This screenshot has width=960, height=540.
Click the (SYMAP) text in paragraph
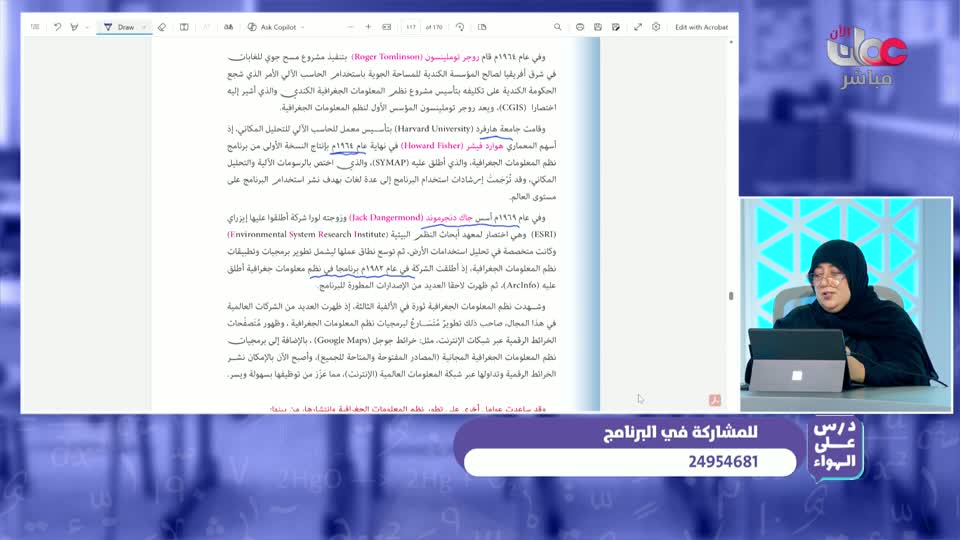pyautogui.click(x=391, y=163)
